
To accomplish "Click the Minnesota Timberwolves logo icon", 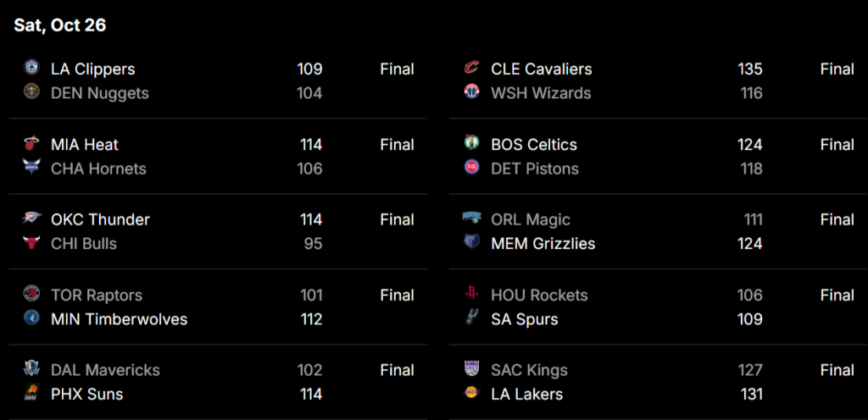I will [32, 318].
